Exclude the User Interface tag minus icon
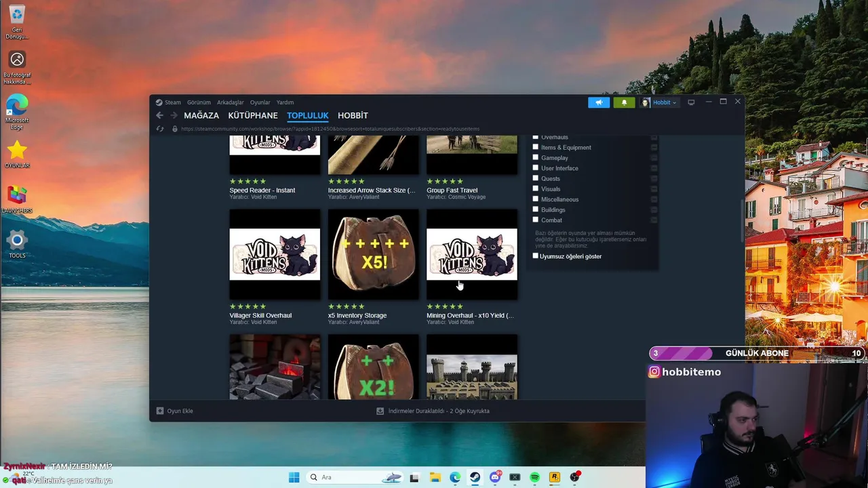The height and width of the screenshot is (488, 868). 654,168
